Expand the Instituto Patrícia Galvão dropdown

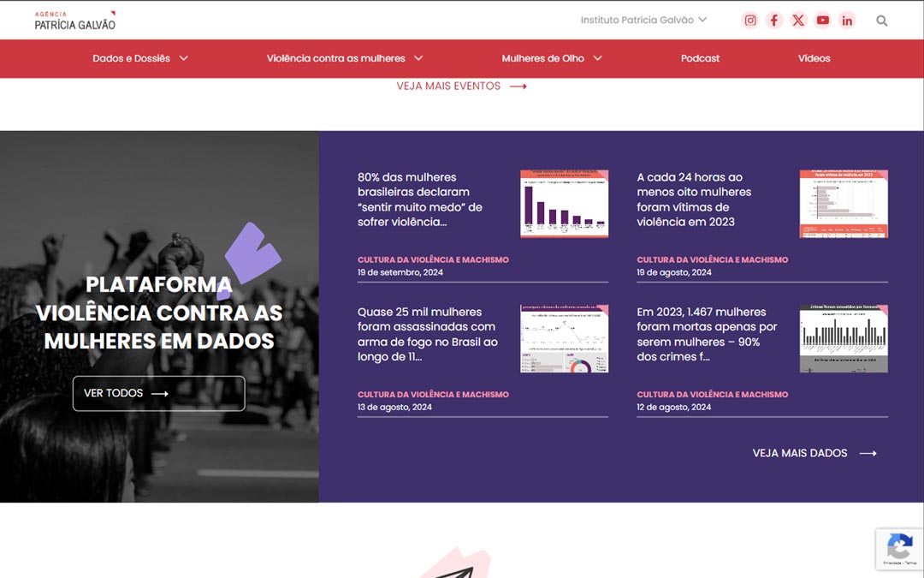[x=643, y=20]
